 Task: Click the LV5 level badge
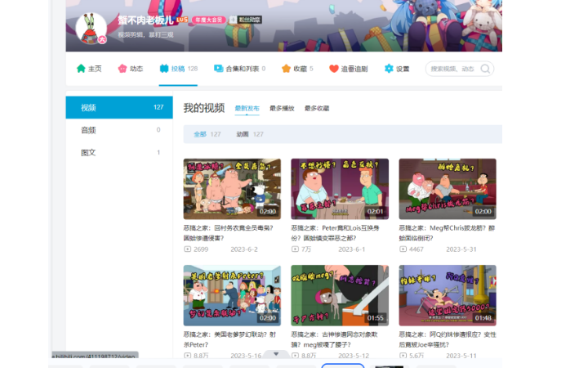(182, 20)
